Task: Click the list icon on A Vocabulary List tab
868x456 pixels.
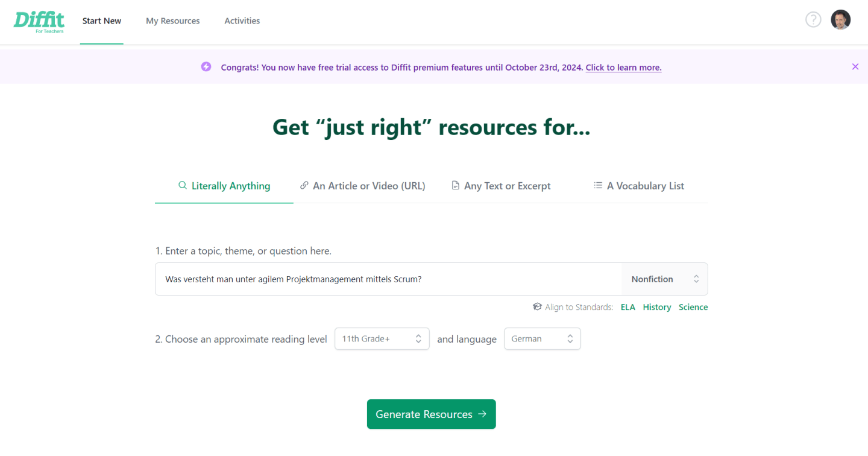Action: [598, 186]
